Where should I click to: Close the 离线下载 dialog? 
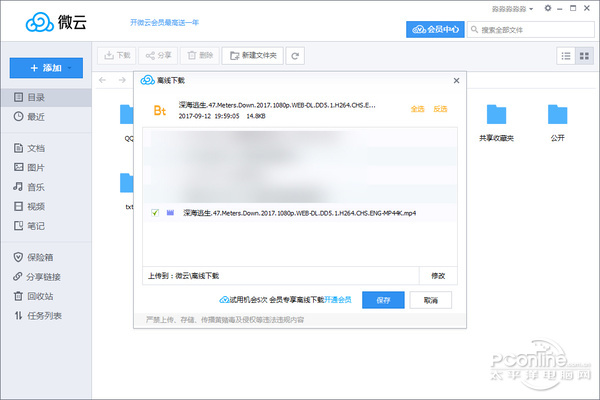[456, 81]
